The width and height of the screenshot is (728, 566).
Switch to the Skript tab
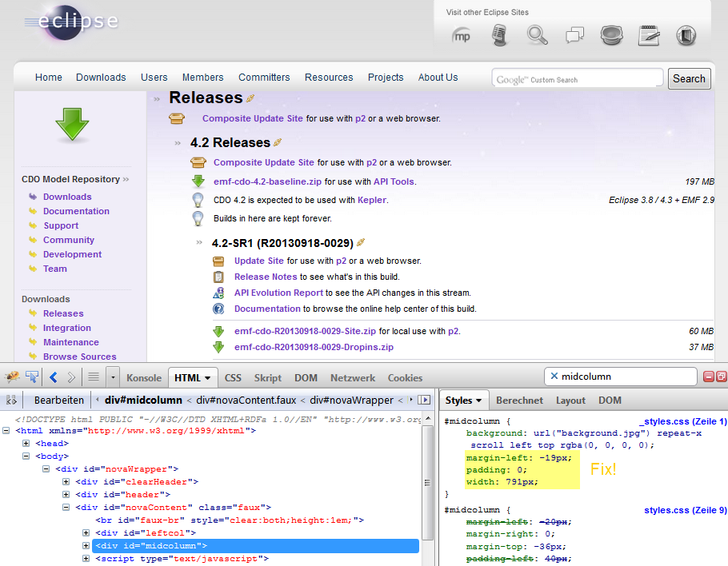click(267, 377)
